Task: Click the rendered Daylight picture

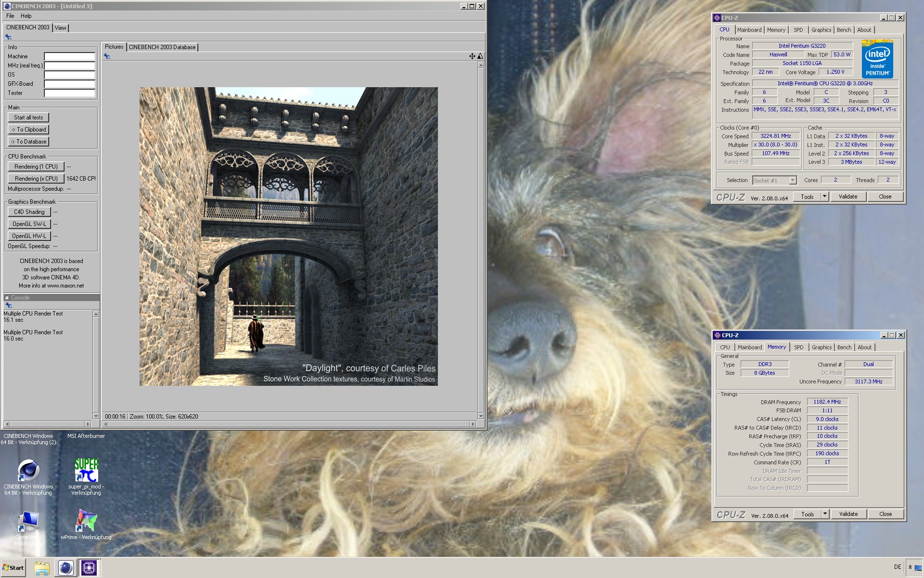Action: tap(289, 236)
